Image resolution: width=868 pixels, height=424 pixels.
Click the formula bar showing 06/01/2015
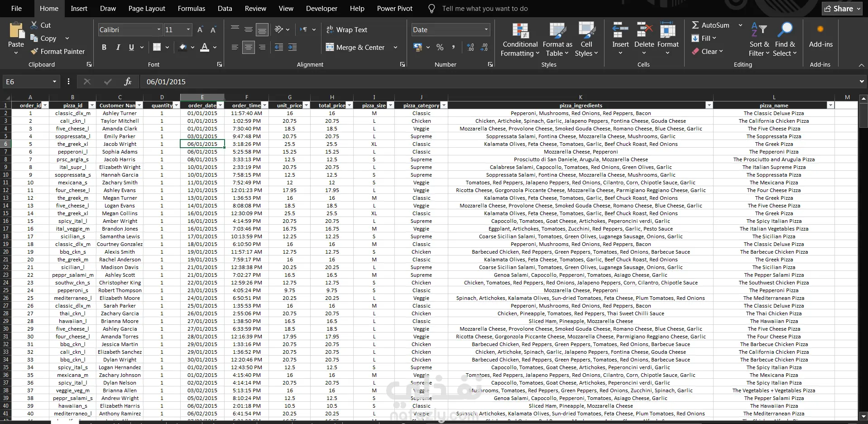498,82
